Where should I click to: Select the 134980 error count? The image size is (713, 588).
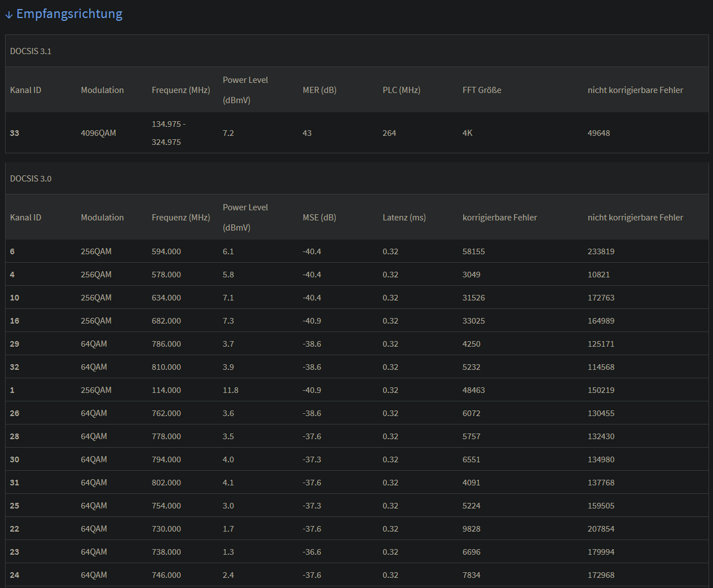pyautogui.click(x=601, y=459)
